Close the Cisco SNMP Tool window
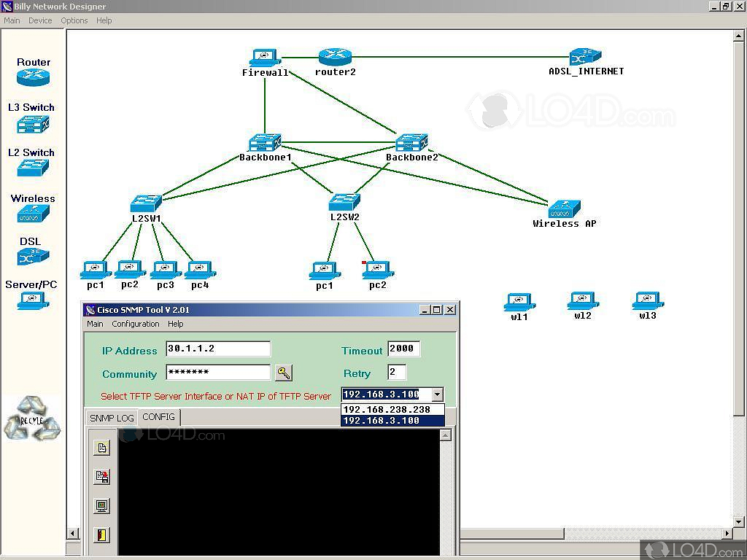The width and height of the screenshot is (747, 560). coord(449,309)
